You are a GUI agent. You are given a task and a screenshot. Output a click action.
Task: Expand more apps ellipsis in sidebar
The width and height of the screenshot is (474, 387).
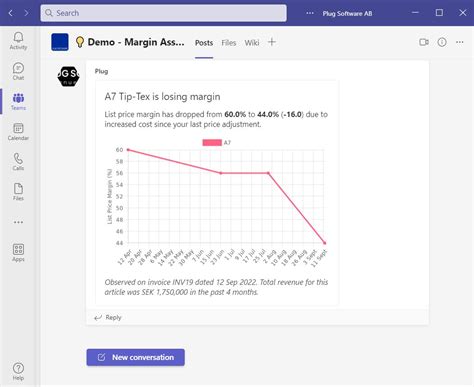tap(18, 222)
